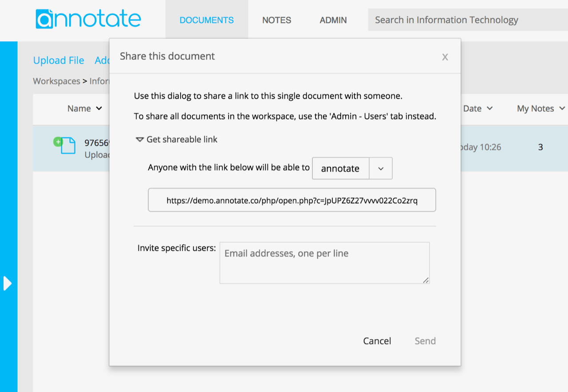Switch to the NOTES tab
568x392 pixels.
tap(276, 20)
